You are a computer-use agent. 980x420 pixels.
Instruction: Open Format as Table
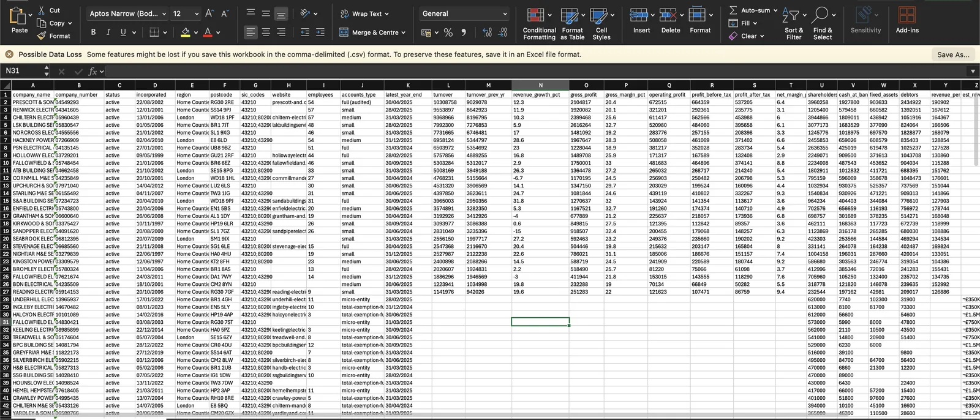[572, 24]
